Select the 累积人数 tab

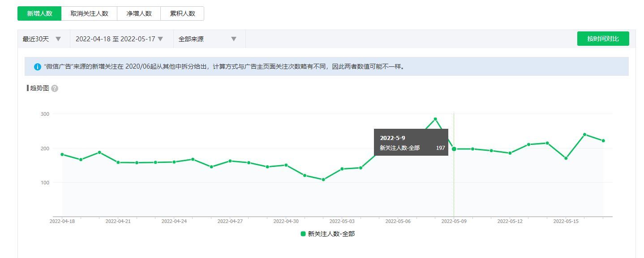[182, 13]
